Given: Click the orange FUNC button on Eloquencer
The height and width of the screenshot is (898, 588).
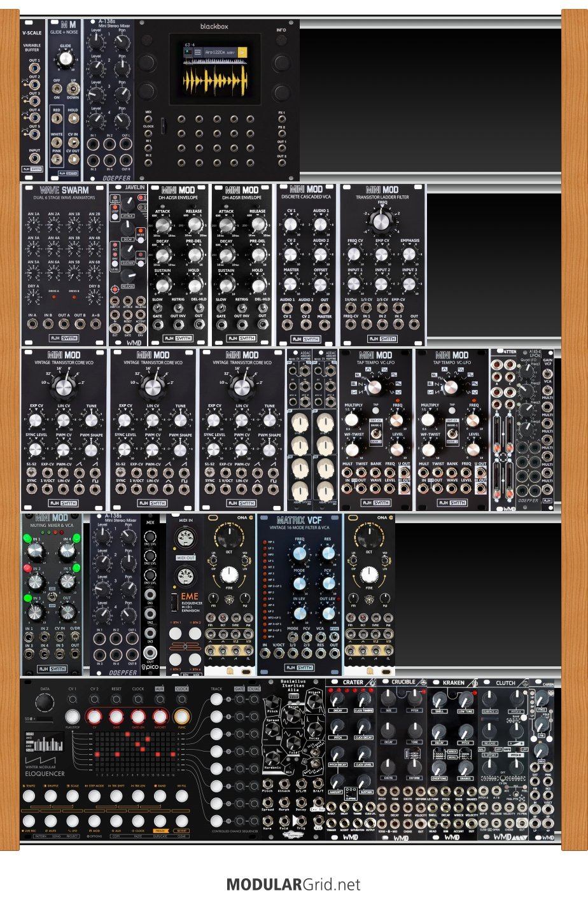Looking at the screenshot, I should [x=181, y=717].
